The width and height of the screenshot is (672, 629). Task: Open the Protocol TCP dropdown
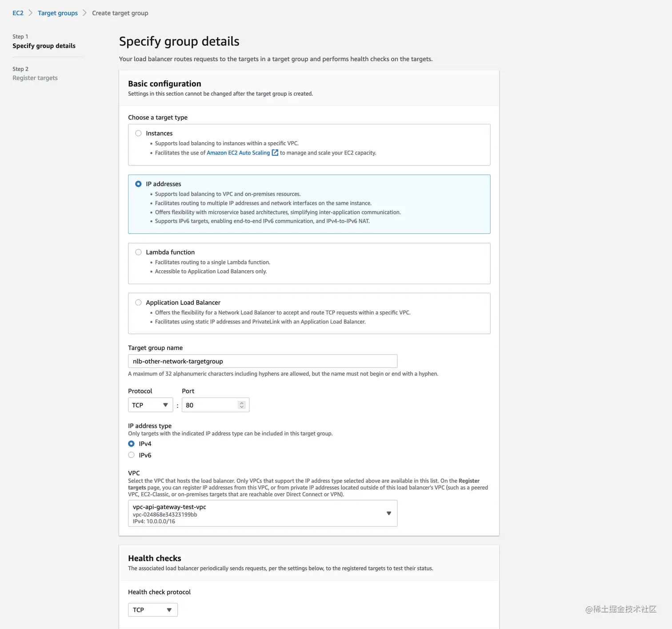(150, 405)
